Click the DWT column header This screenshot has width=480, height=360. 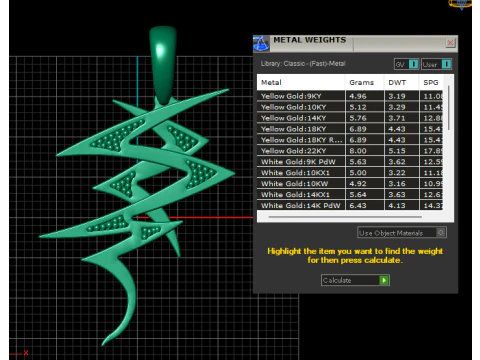click(x=401, y=82)
